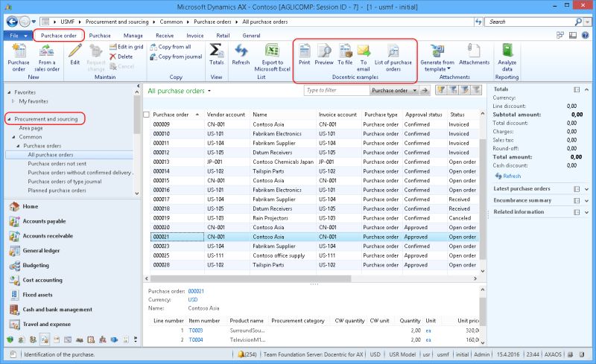Image resolution: width=596 pixels, height=364 pixels.
Task: Apply the filter arrow button
Action: point(425,90)
